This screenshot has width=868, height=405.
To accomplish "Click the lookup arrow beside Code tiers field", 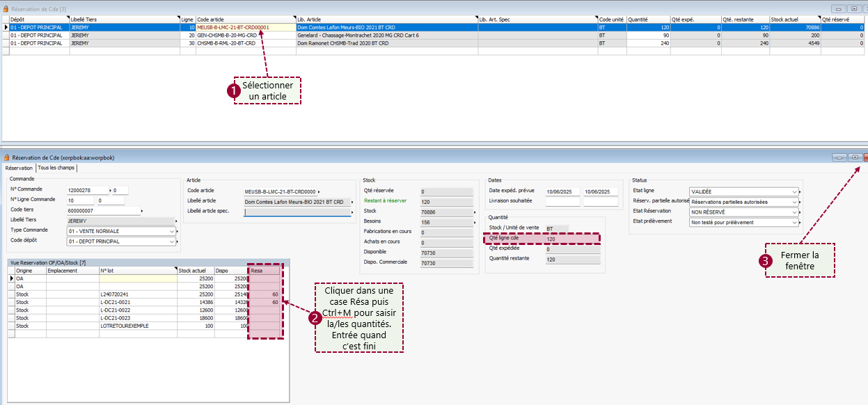I will tap(141, 210).
